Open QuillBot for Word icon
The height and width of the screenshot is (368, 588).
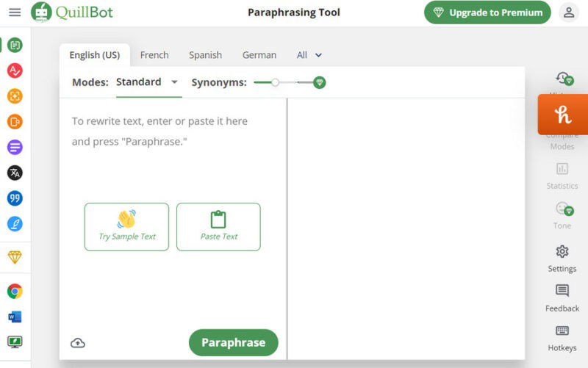15,317
